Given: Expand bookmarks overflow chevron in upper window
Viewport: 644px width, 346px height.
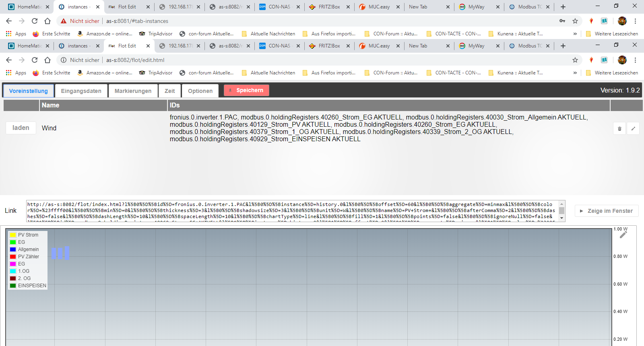Looking at the screenshot, I should (575, 34).
